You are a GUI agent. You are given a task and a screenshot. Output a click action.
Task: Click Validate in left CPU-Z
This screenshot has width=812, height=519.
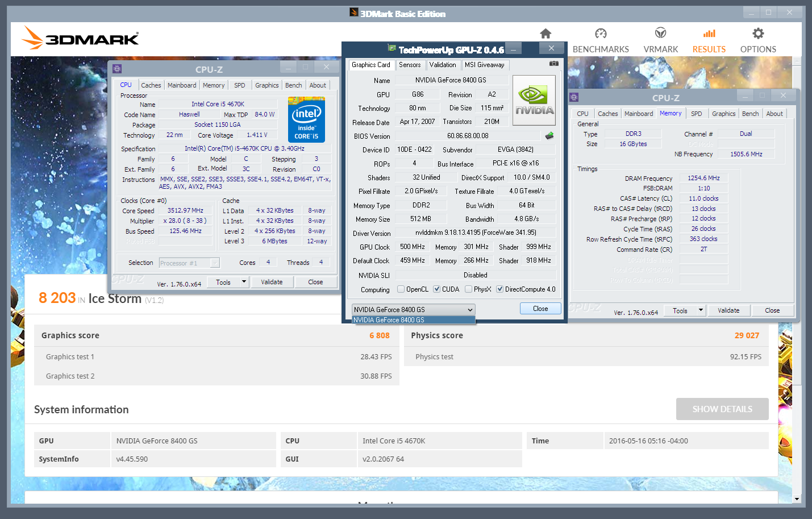(x=272, y=282)
